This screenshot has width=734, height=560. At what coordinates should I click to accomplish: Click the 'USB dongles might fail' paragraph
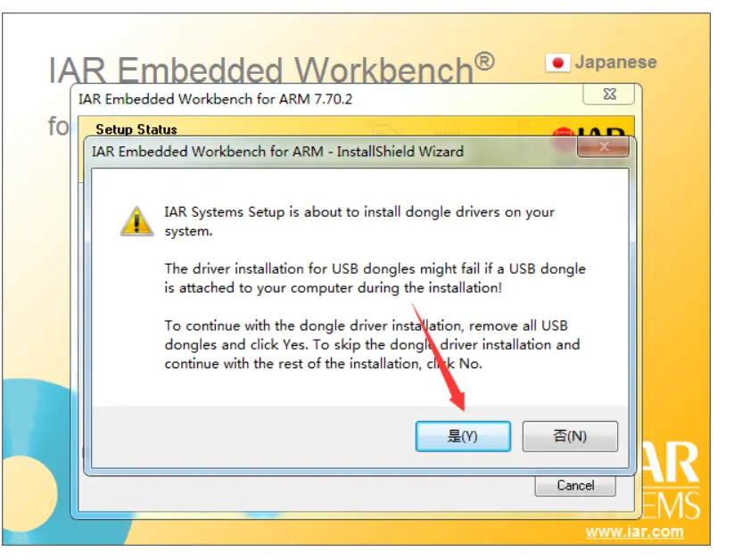(x=375, y=278)
